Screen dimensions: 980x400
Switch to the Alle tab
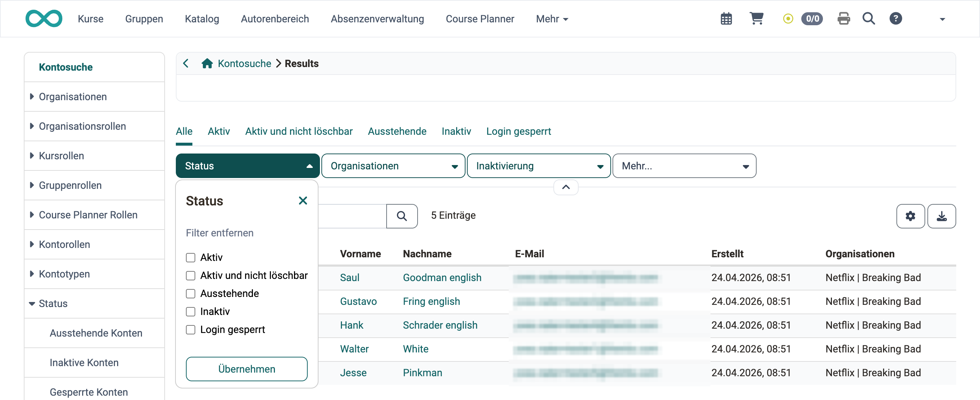[x=184, y=131]
